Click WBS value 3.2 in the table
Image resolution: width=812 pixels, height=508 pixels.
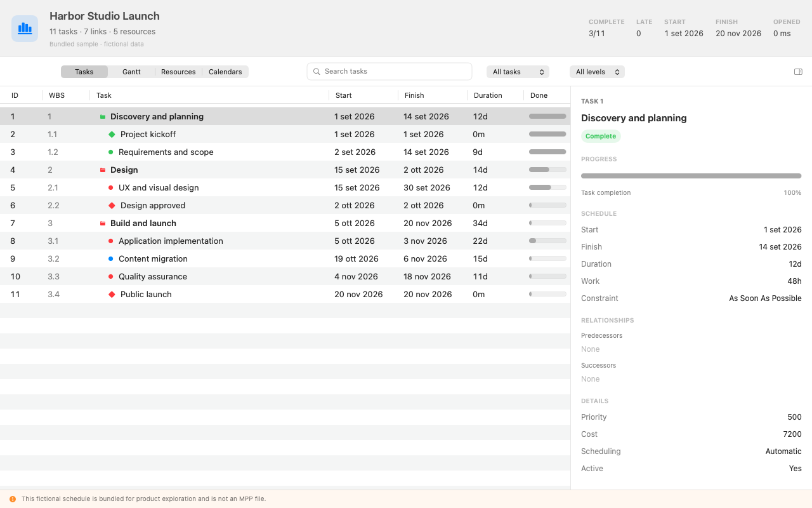point(53,259)
